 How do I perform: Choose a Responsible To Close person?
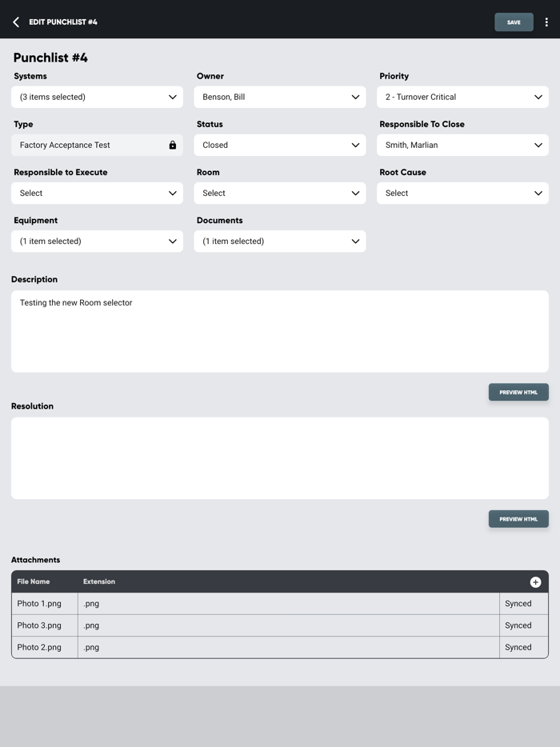(462, 146)
